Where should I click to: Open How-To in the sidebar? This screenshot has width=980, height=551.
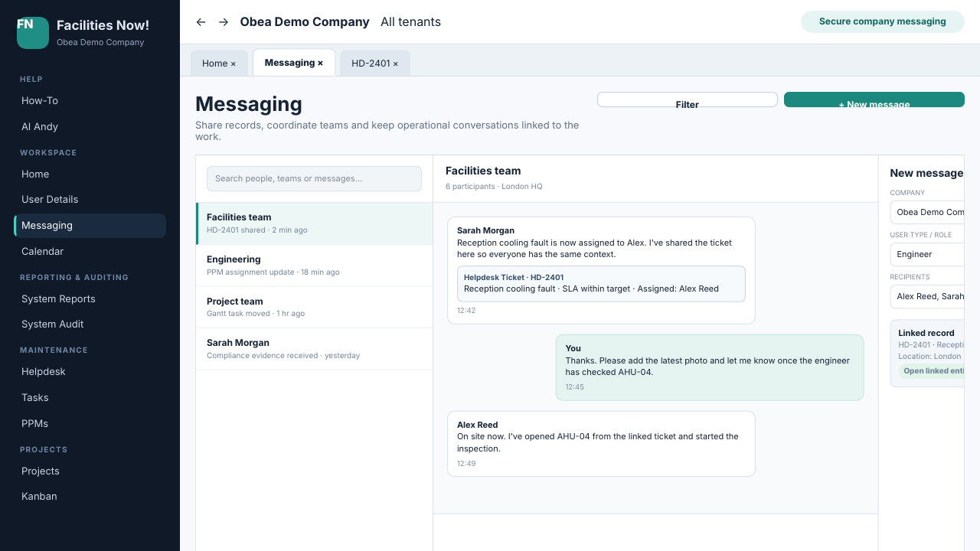[90, 100]
